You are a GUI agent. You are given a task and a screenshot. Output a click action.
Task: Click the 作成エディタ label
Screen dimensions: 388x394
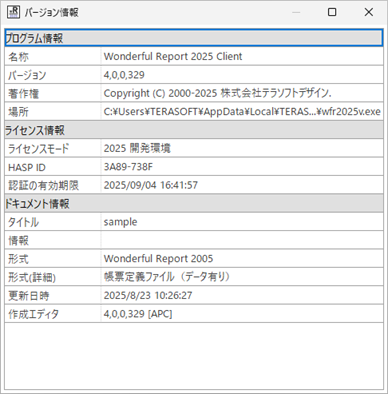pos(33,314)
